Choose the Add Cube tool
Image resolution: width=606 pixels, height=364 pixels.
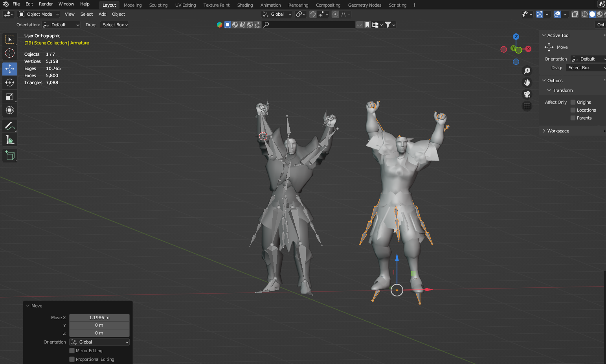tap(10, 155)
